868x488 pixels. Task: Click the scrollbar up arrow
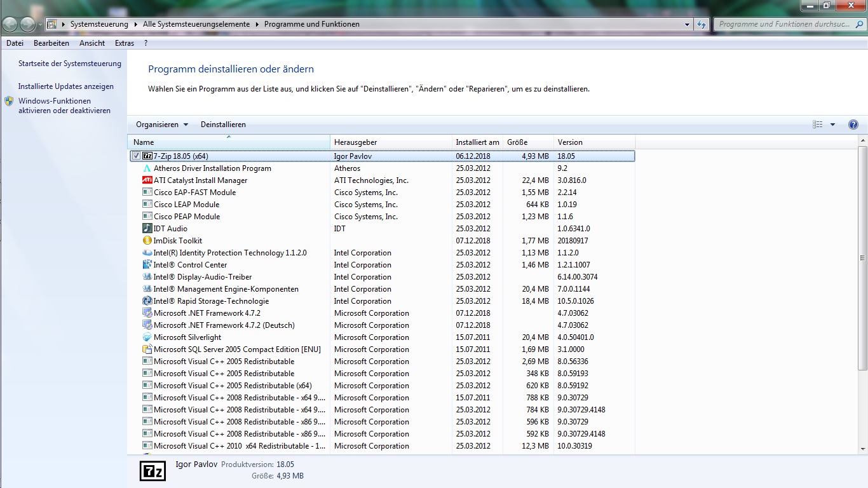[862, 140]
